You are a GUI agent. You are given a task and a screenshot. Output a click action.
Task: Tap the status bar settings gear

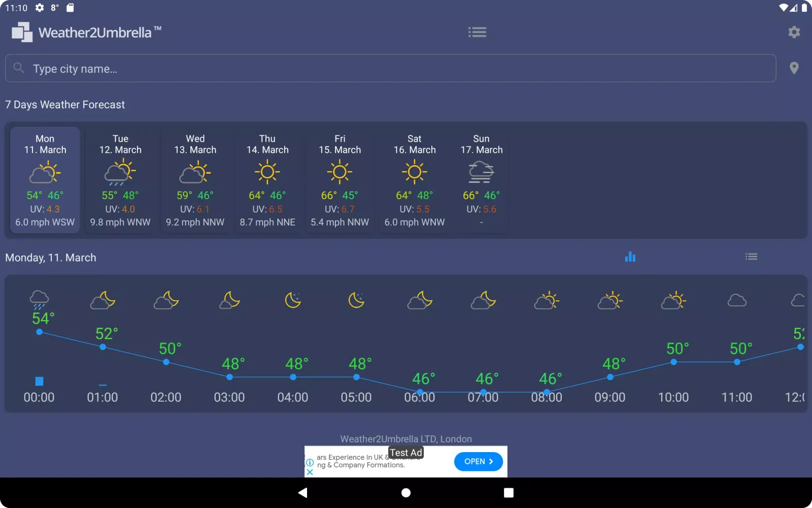point(40,8)
